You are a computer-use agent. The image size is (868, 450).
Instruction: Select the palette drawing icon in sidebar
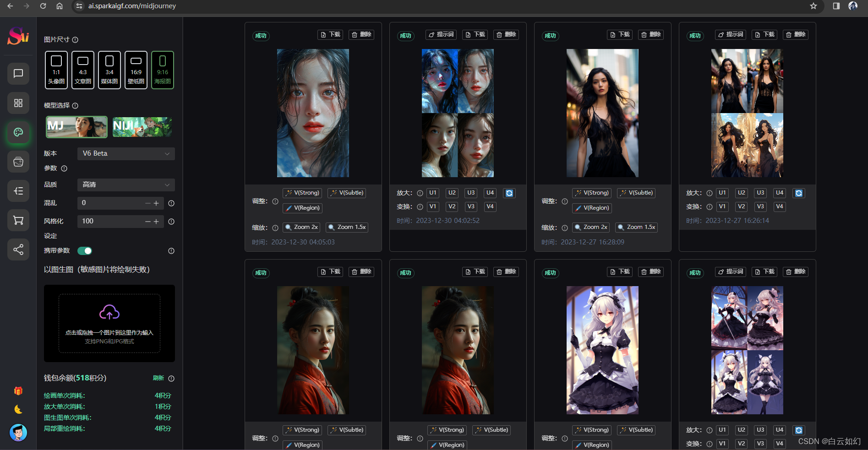[x=18, y=132]
